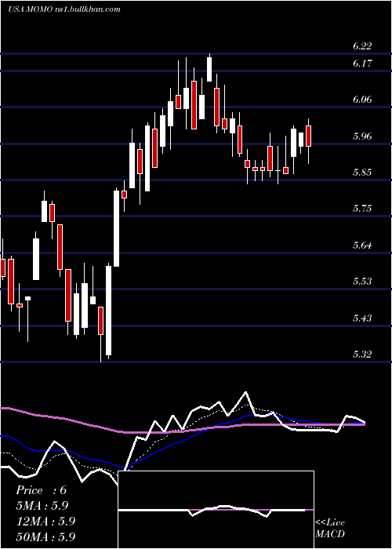Click the Price : 6 readout
The image size is (392, 549).
click(41, 490)
